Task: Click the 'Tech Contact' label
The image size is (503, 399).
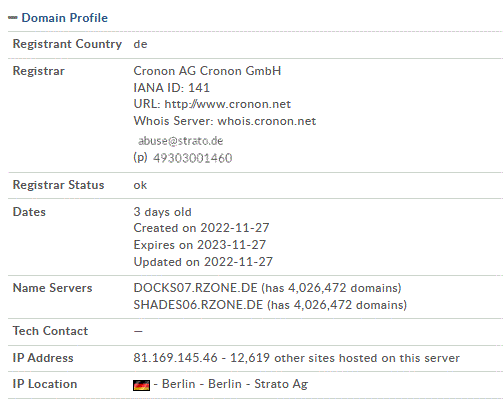Action: 50,331
